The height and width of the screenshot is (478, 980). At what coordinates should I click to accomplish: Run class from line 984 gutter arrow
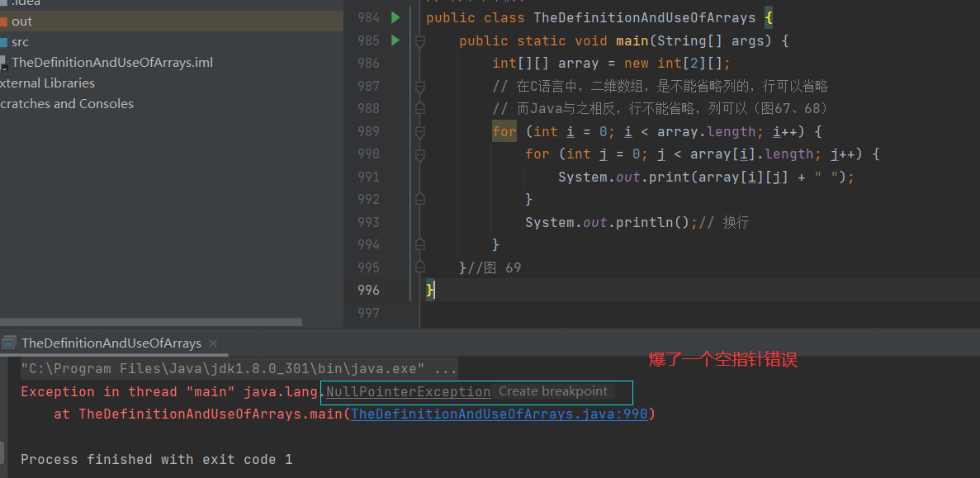pos(395,17)
